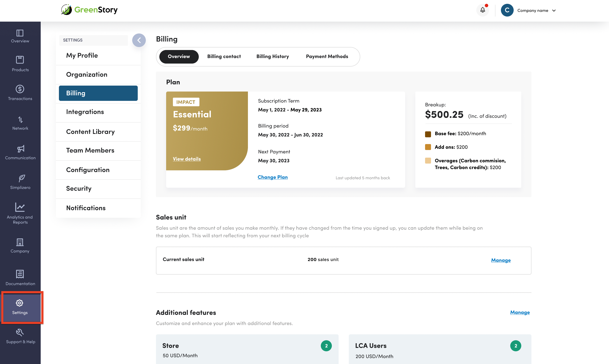Open Support & Help tools icon
This screenshot has width=609, height=364.
pyautogui.click(x=20, y=332)
